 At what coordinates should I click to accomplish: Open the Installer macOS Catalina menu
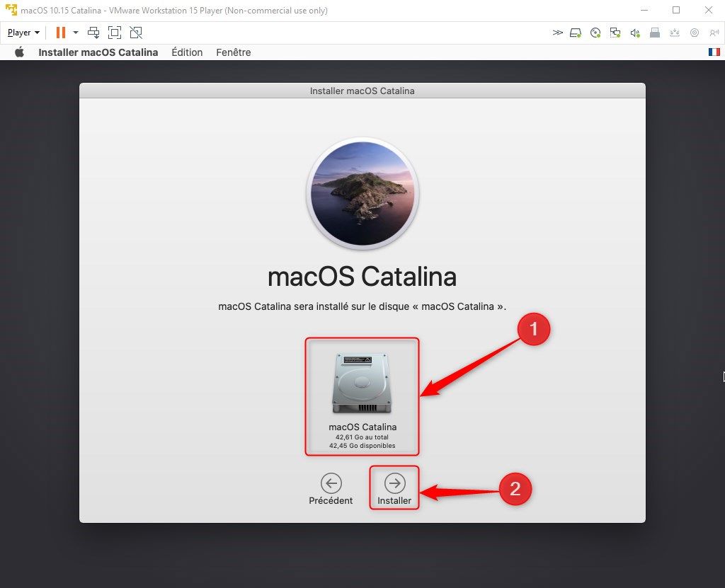(x=98, y=52)
